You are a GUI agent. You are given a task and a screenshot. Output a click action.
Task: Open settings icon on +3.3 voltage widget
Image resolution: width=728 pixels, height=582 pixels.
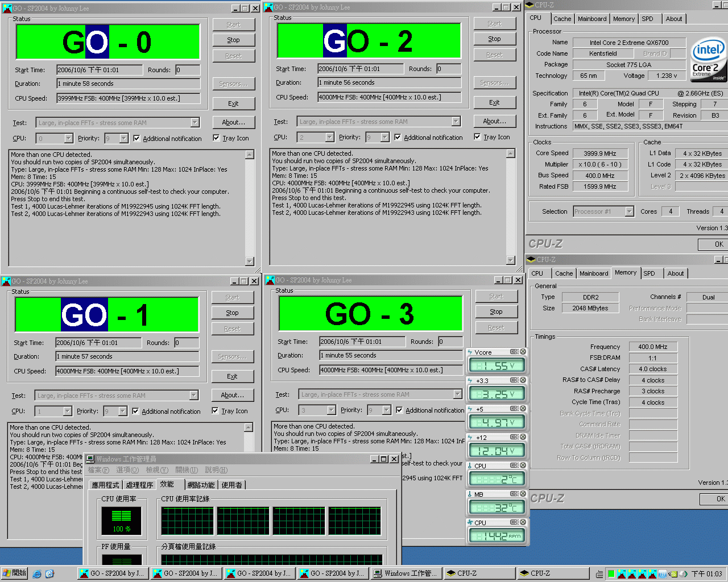514,380
